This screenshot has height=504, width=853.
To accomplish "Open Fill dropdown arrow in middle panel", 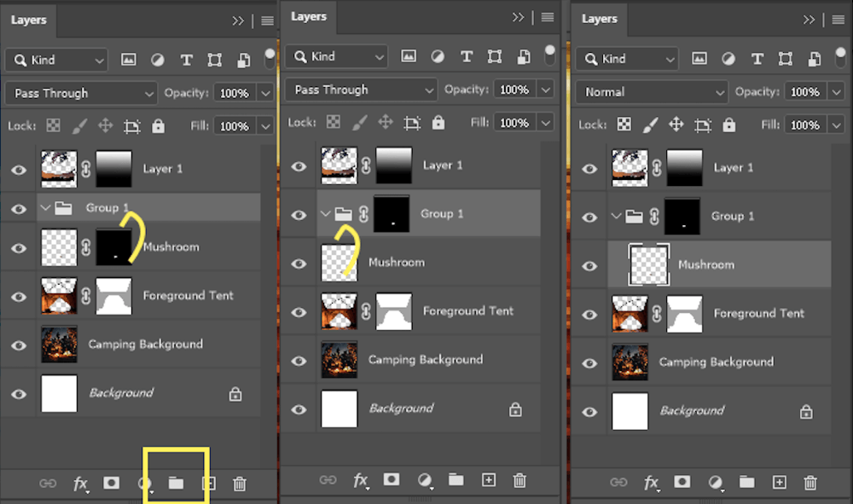I will click(546, 124).
